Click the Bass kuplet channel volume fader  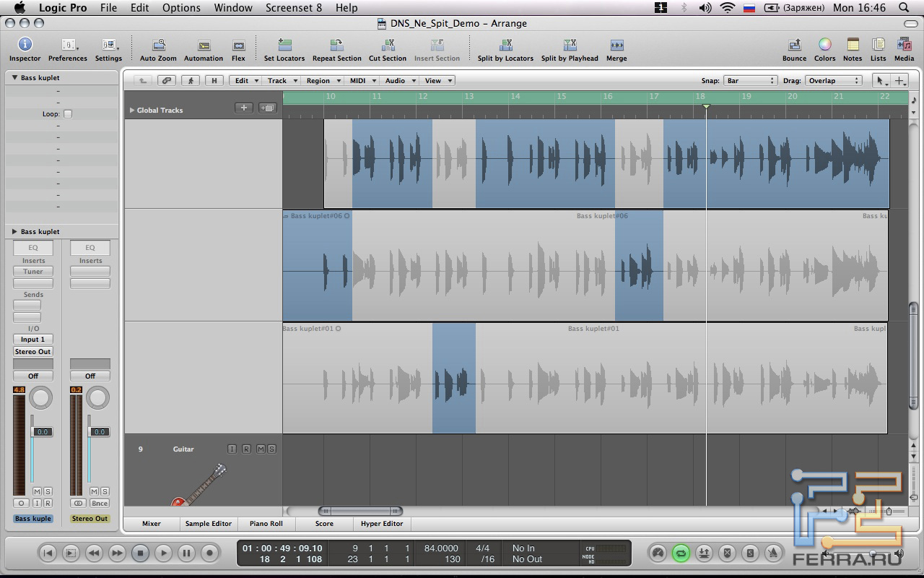[x=42, y=432]
